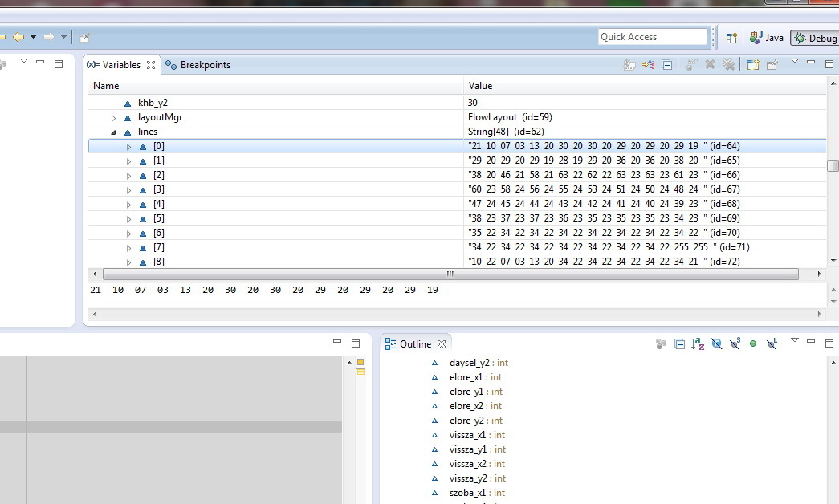Open the Back history dropdown arrow

coord(33,37)
